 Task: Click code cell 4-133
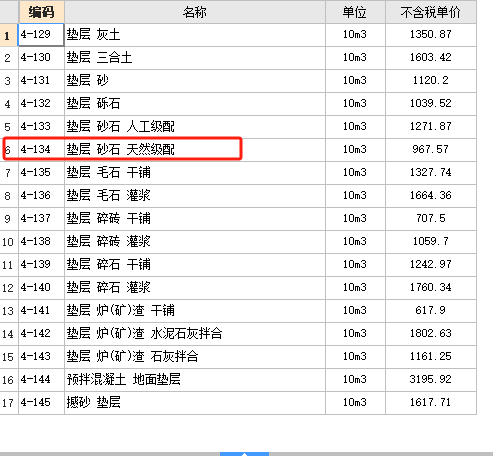pos(41,127)
